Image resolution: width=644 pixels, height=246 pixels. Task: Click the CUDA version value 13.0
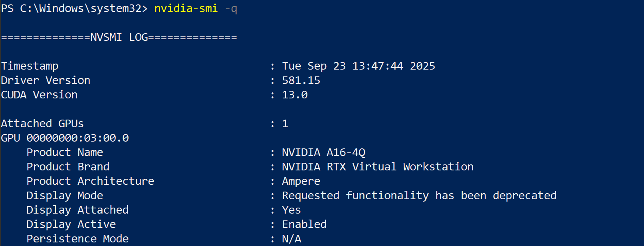[x=295, y=95]
